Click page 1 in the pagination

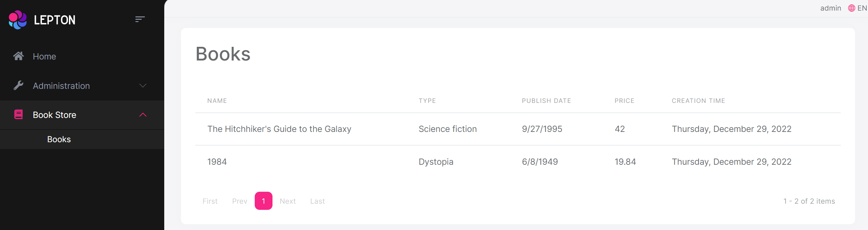(263, 201)
